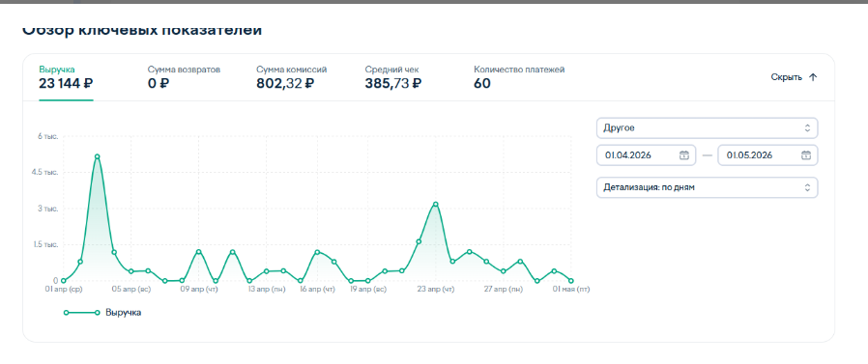This screenshot has height=364, width=868.
Task: Click the 01 мая (пт) data point
Action: pyautogui.click(x=571, y=281)
